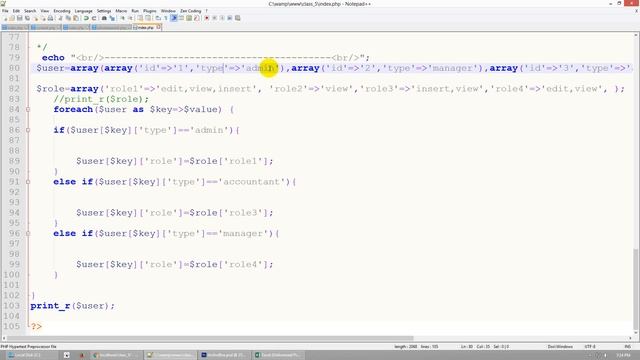Click the Save Recorded Macro icon

[x=238, y=18]
